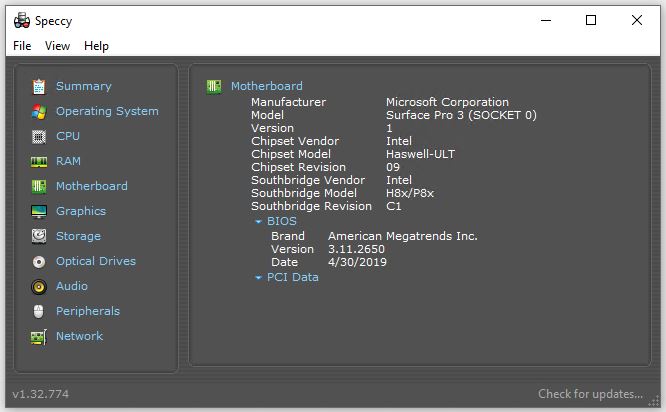
Task: Click the Optical Drives disc icon
Action: tap(39, 262)
